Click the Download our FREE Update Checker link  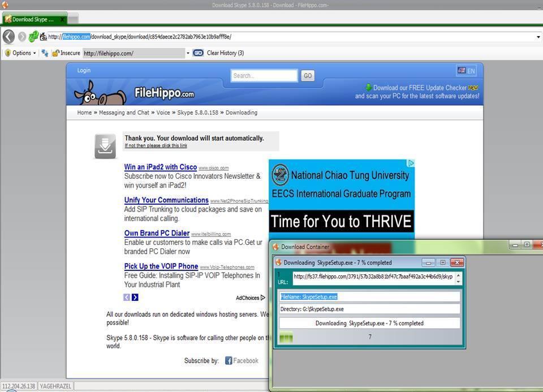pos(420,88)
